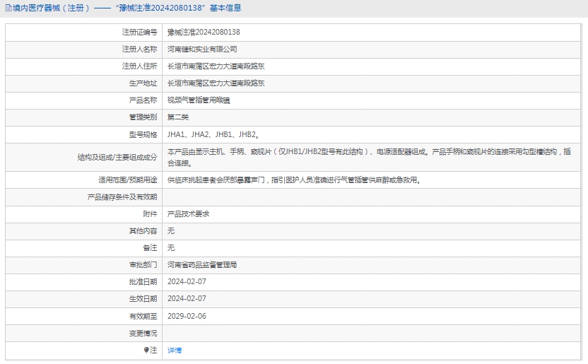Click the 附件 value 产品技术要求
Image resolution: width=588 pixels, height=364 pixels.
[x=188, y=213]
